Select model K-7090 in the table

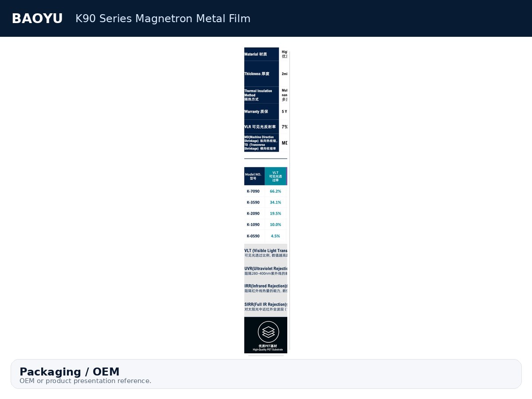[x=253, y=192]
